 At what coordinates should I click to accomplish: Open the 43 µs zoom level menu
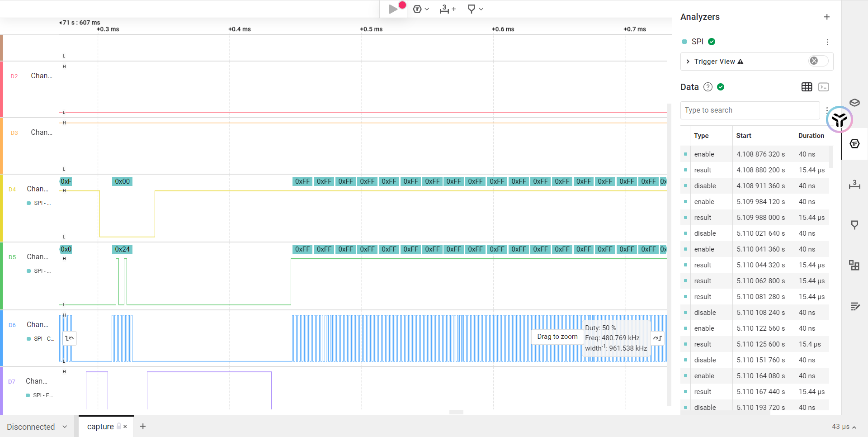(844, 427)
